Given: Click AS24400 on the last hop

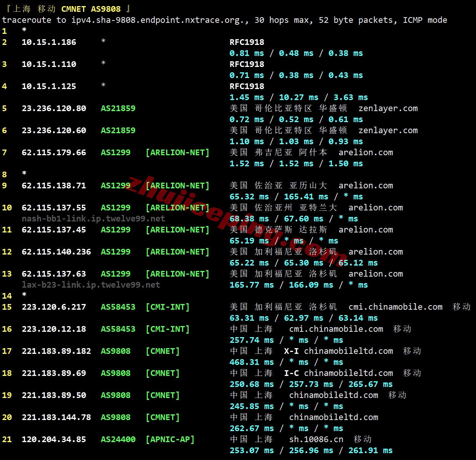Looking at the screenshot, I should 118,439.
